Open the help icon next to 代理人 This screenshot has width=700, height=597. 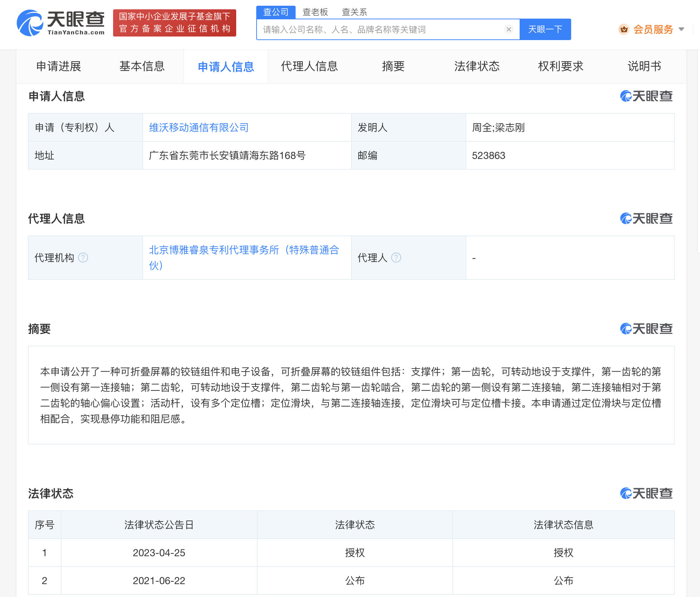pyautogui.click(x=396, y=258)
